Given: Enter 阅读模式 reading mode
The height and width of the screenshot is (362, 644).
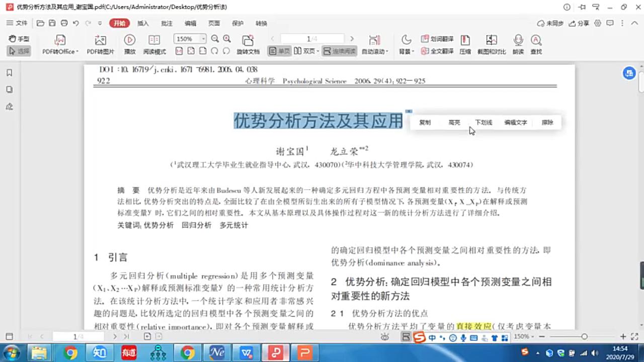Looking at the screenshot, I should (154, 44).
